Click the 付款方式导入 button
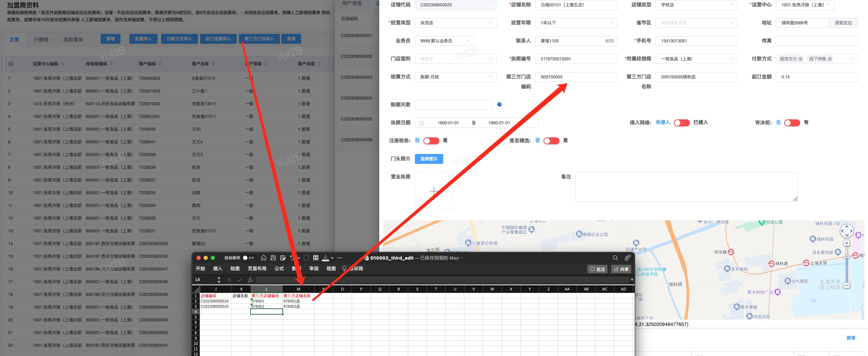Image resolution: width=868 pixels, height=356 pixels. [180, 39]
